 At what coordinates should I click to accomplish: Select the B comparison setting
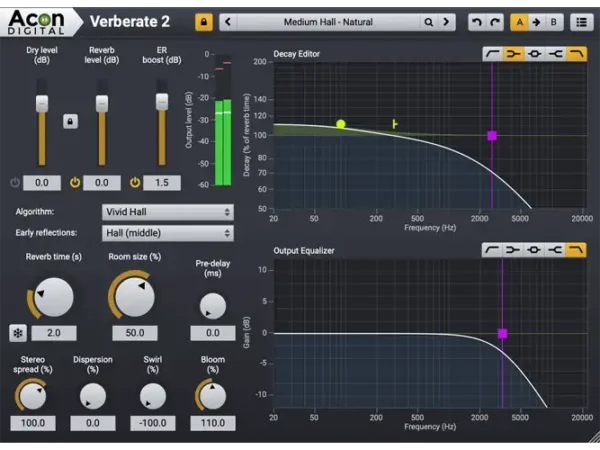pos(554,22)
